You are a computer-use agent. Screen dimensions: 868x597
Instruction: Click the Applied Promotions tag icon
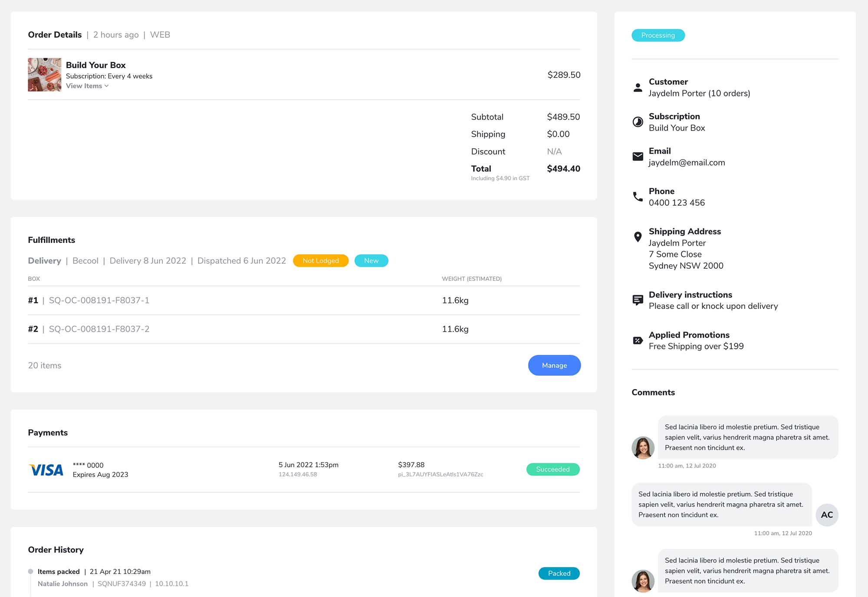tap(638, 341)
